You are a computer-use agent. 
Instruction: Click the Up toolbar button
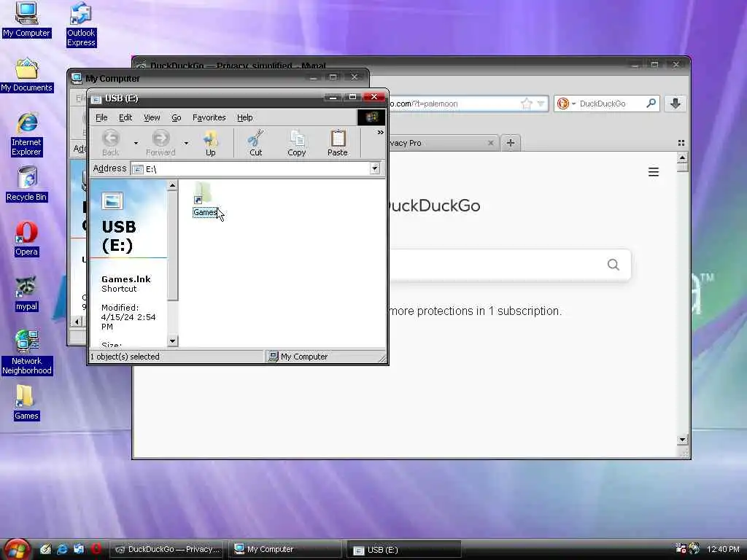[x=211, y=143]
